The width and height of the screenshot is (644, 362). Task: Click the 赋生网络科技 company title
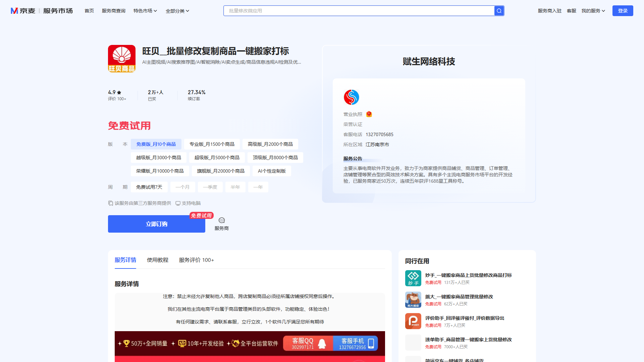coord(429,61)
